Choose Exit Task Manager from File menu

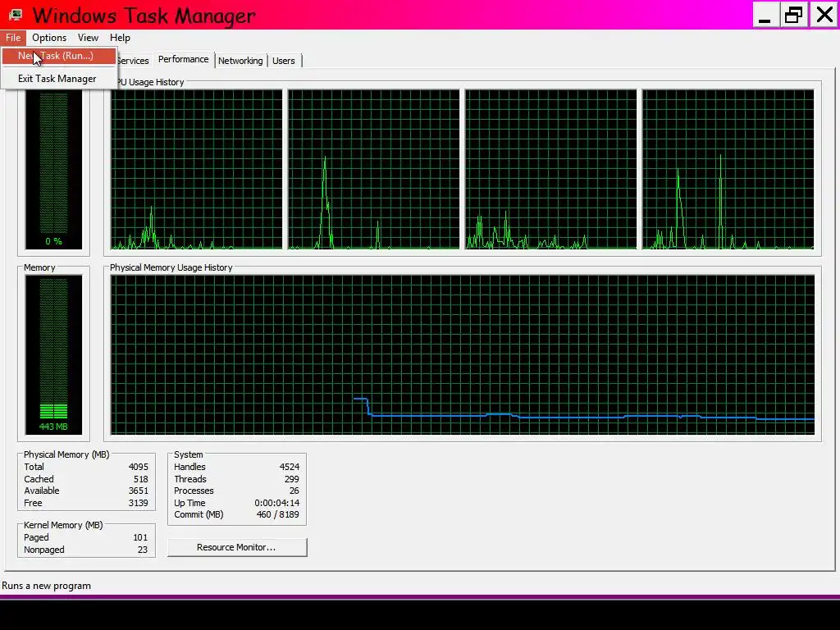(x=59, y=79)
